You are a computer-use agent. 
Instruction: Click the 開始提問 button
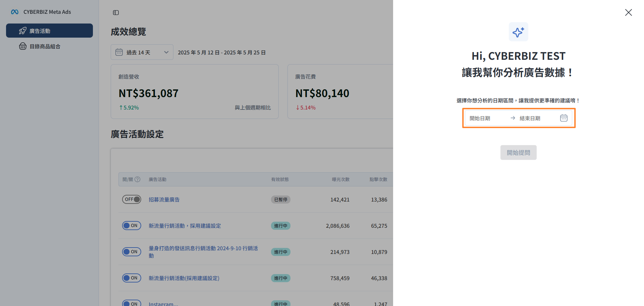pos(519,152)
